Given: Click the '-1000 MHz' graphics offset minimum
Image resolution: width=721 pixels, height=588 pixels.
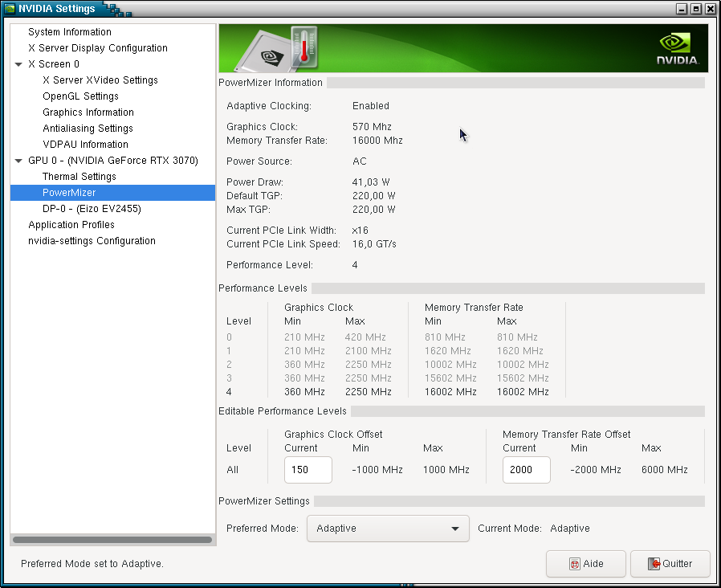Looking at the screenshot, I should [377, 470].
